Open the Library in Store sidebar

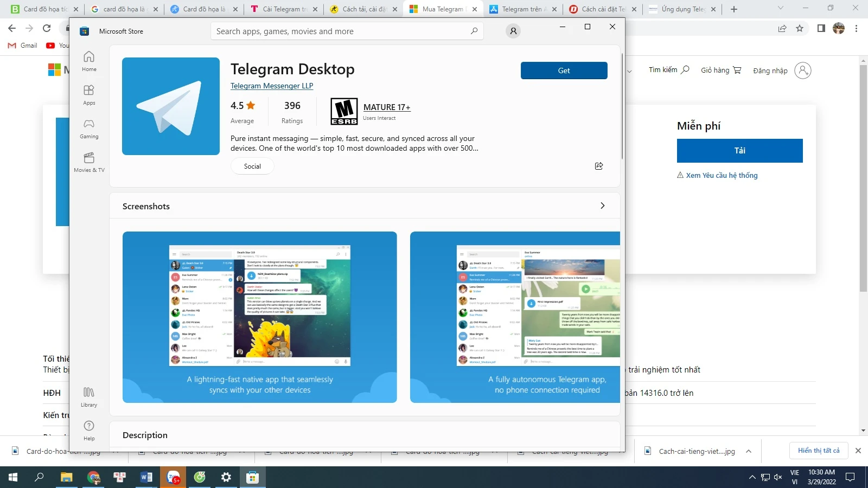coord(89,396)
